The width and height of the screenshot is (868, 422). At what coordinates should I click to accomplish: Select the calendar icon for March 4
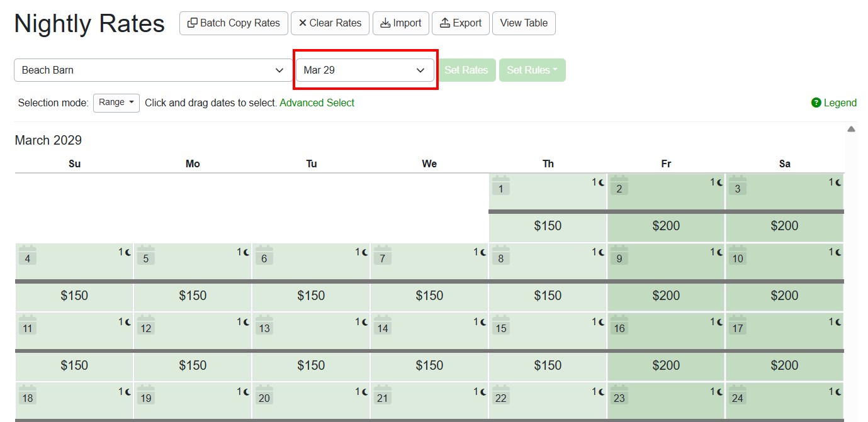(28, 256)
